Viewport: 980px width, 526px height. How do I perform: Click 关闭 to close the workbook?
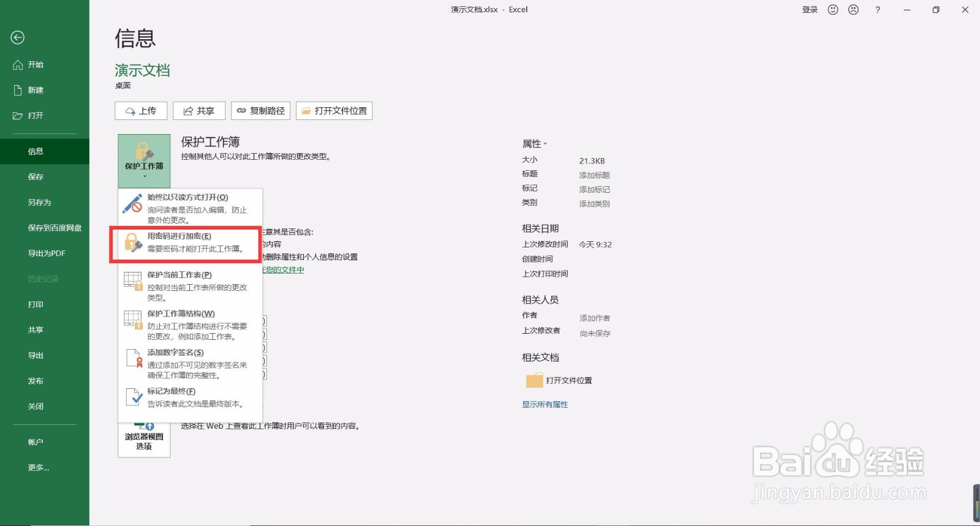point(36,407)
